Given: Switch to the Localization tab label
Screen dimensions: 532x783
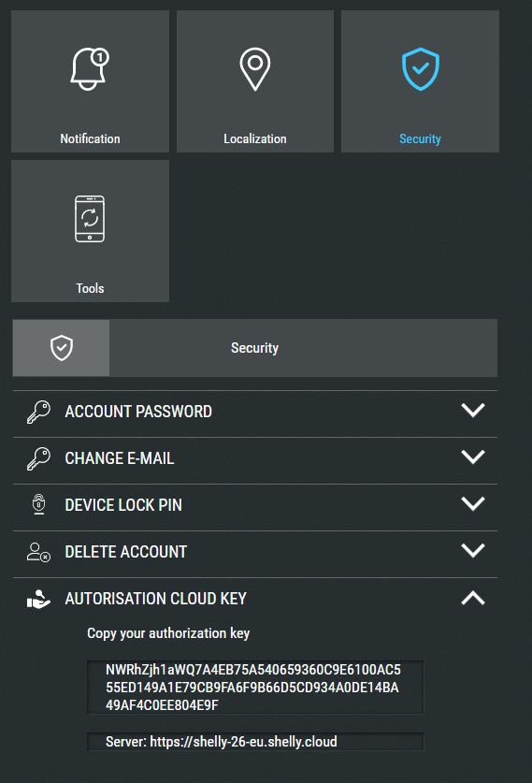Looking at the screenshot, I should [255, 138].
